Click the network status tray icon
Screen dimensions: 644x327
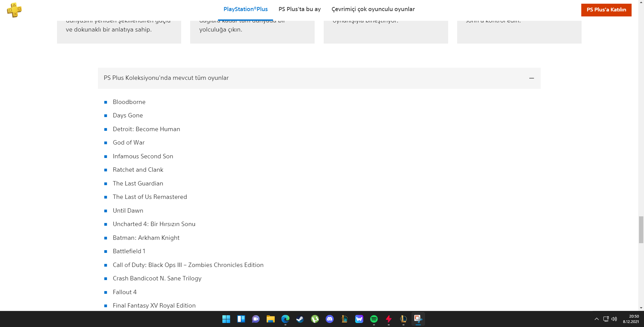tap(606, 319)
